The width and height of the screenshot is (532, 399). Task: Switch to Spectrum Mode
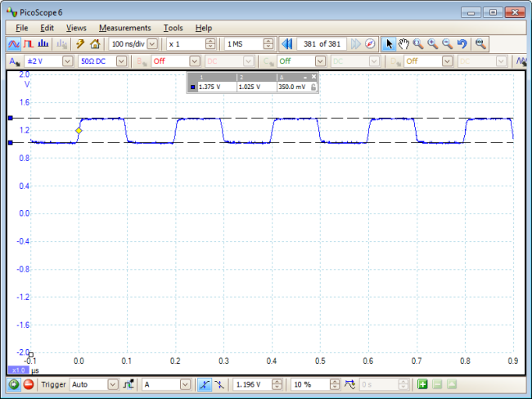43,44
